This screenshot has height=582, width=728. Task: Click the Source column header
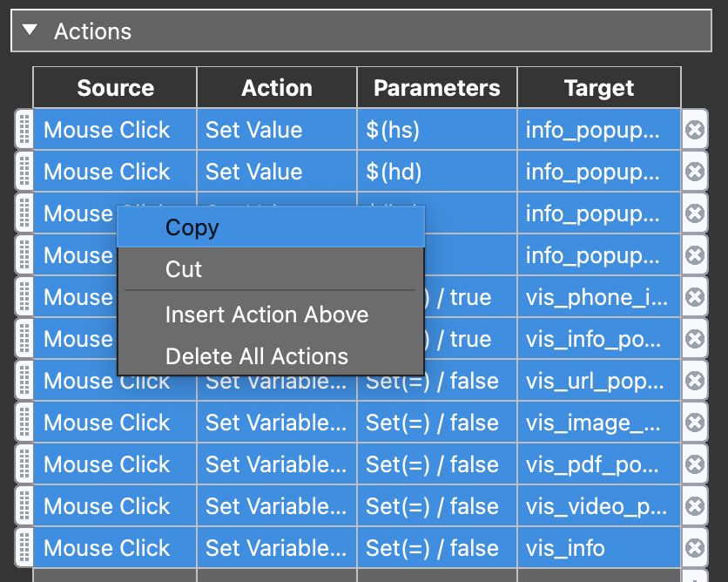tap(115, 87)
